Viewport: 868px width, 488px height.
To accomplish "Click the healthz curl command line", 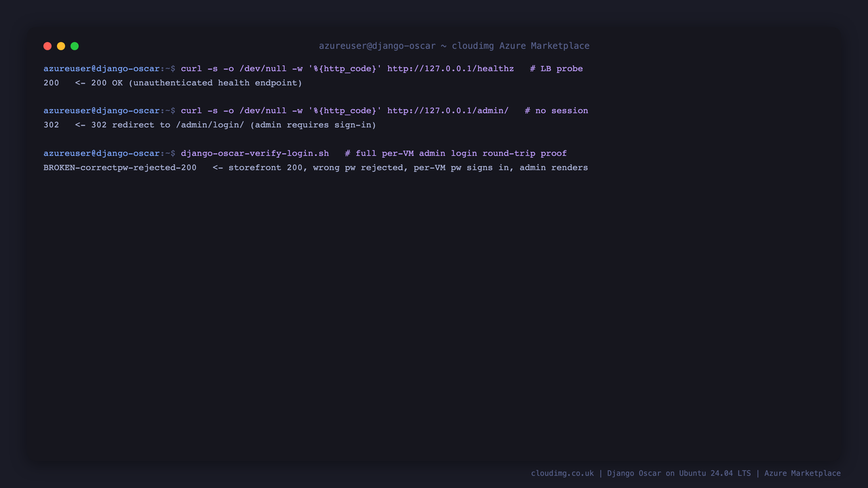I will [x=313, y=68].
